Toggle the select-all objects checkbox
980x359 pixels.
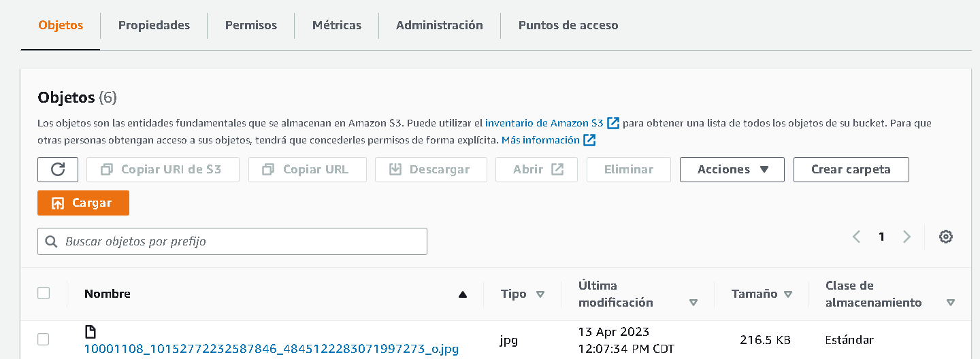[x=44, y=293]
